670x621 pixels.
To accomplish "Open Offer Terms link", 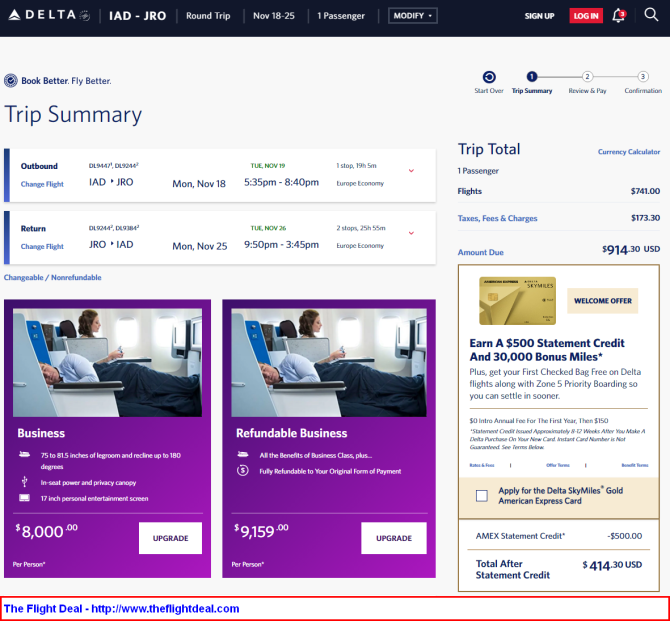I will [558, 465].
